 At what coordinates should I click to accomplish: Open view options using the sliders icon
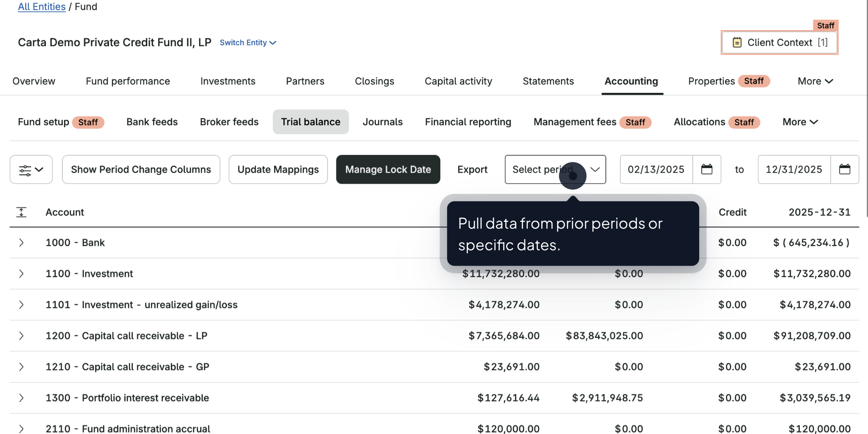point(30,169)
